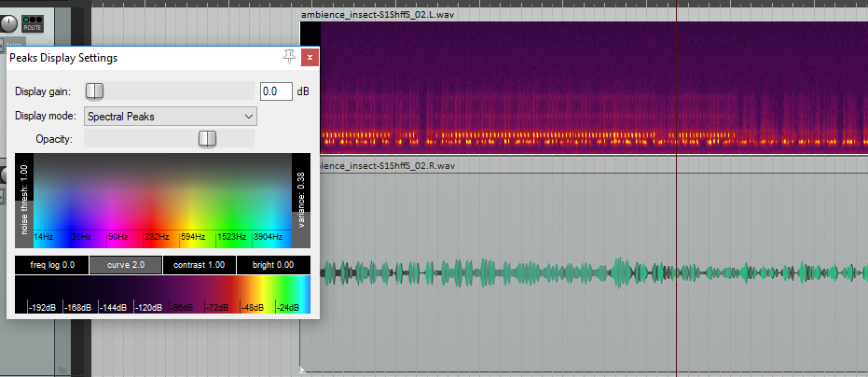Select the bright 0.00 control
Viewport: 868px width, 377px height.
click(x=273, y=265)
